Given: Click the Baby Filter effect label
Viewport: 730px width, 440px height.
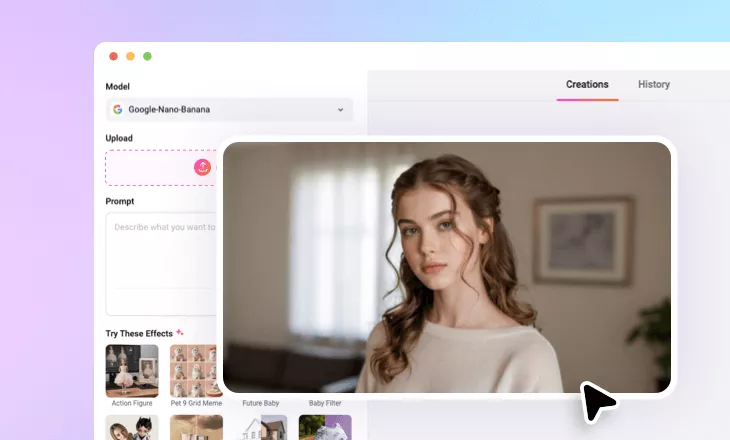Looking at the screenshot, I should pos(324,403).
